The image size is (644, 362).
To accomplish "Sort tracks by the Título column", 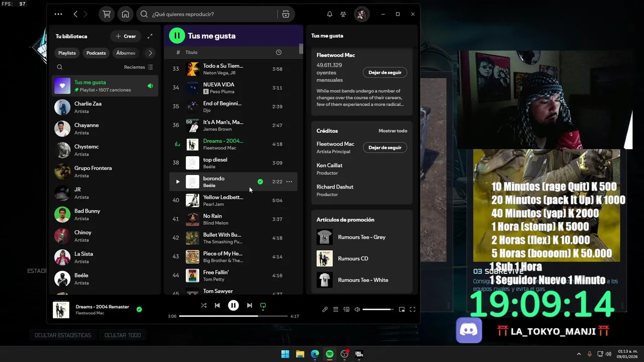I will click(x=191, y=52).
